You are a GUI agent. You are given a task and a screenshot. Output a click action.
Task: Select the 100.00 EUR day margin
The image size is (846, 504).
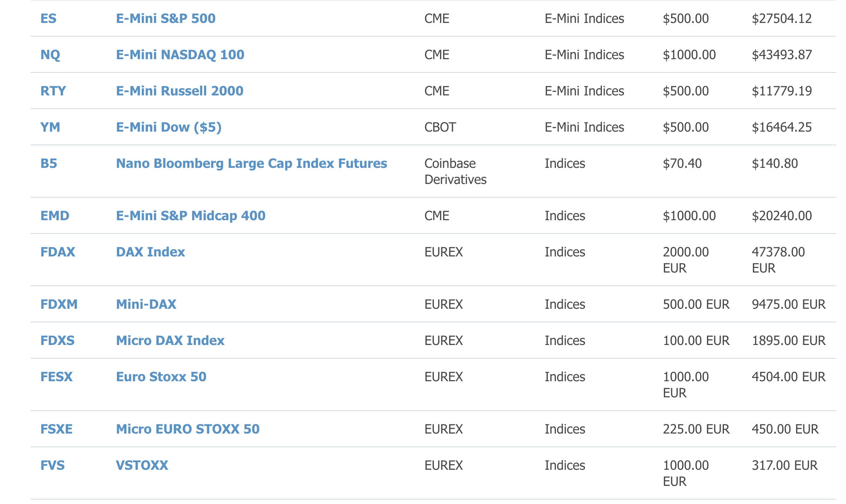click(x=696, y=341)
